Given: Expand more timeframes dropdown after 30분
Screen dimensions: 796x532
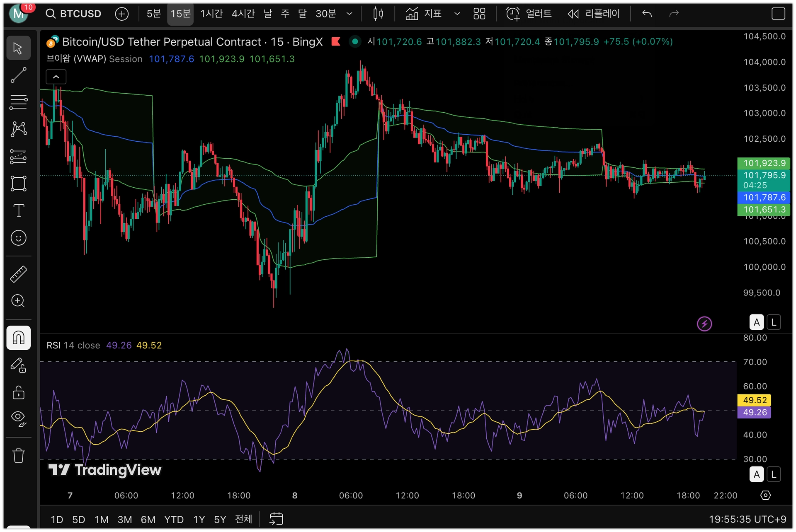Looking at the screenshot, I should click(x=349, y=14).
